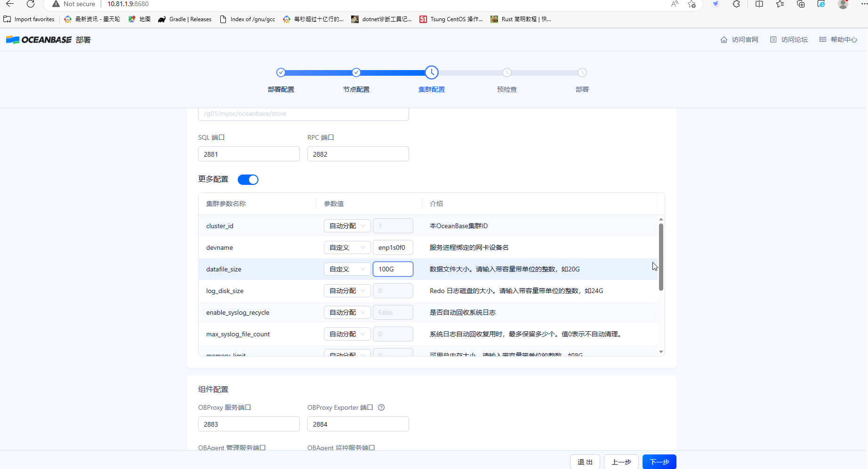Image resolution: width=868 pixels, height=469 pixels.
Task: Click the browser profile avatar
Action: click(x=843, y=4)
